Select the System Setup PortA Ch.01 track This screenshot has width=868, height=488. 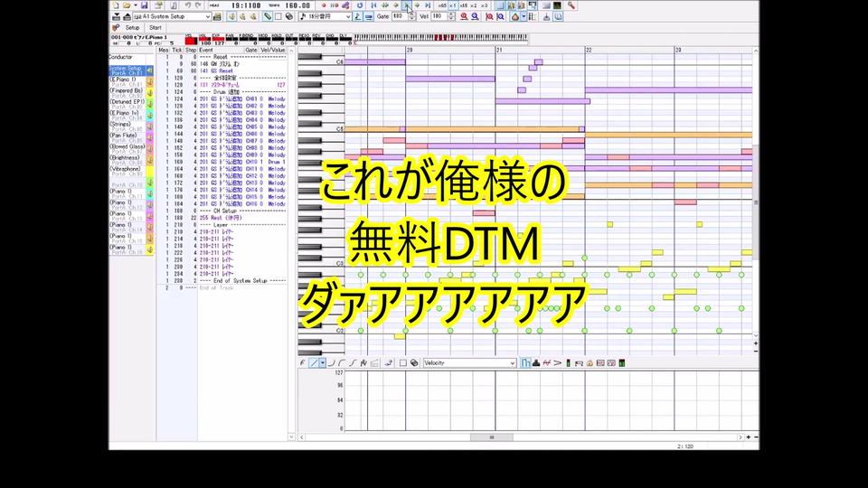click(x=131, y=70)
